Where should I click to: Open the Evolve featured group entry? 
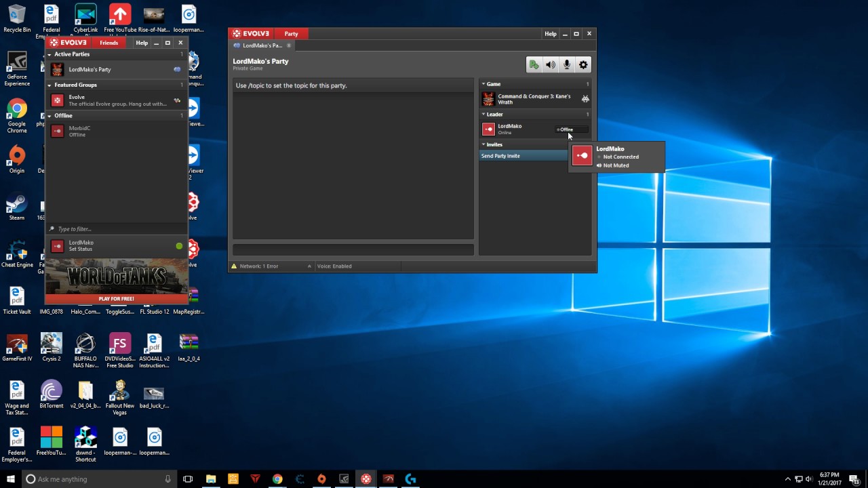click(117, 100)
